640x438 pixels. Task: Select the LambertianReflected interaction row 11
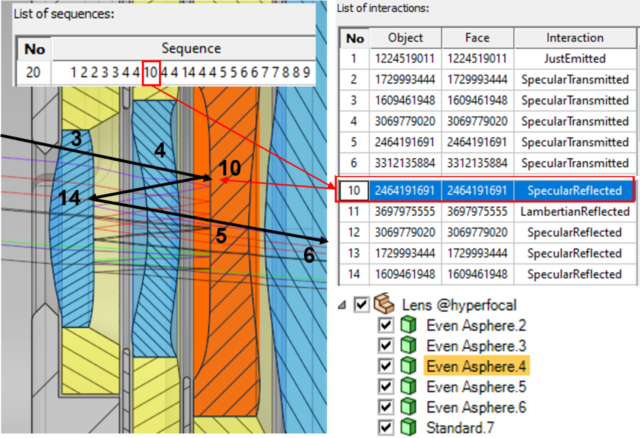[575, 212]
